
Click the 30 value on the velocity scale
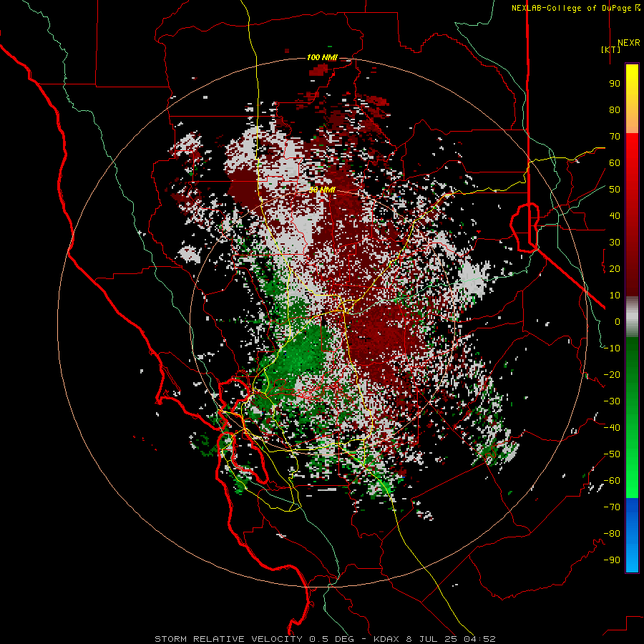(x=615, y=243)
